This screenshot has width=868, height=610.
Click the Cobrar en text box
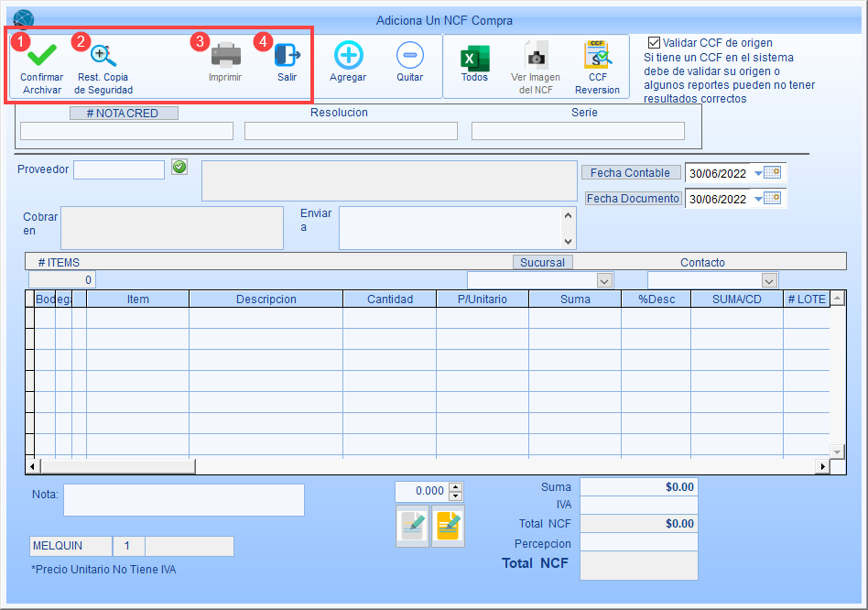coord(172,228)
